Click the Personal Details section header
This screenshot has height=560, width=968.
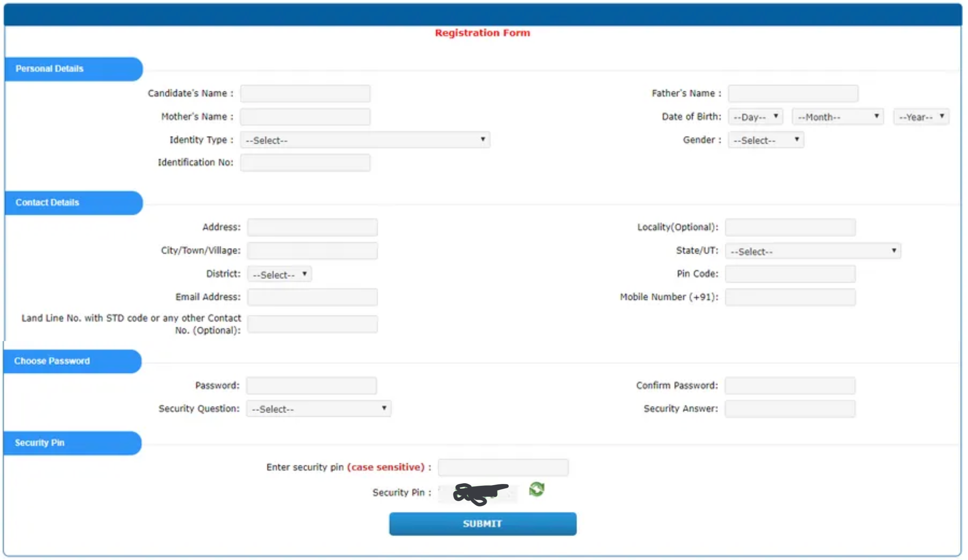pyautogui.click(x=73, y=69)
